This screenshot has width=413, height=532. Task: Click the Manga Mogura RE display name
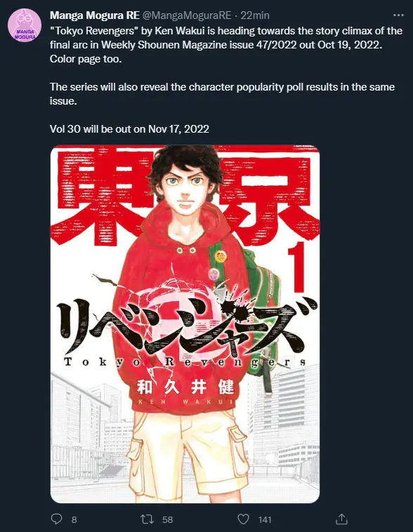[95, 15]
